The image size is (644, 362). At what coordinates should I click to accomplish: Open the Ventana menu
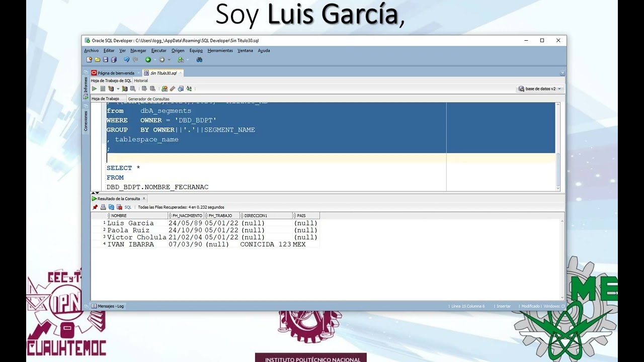pos(245,51)
